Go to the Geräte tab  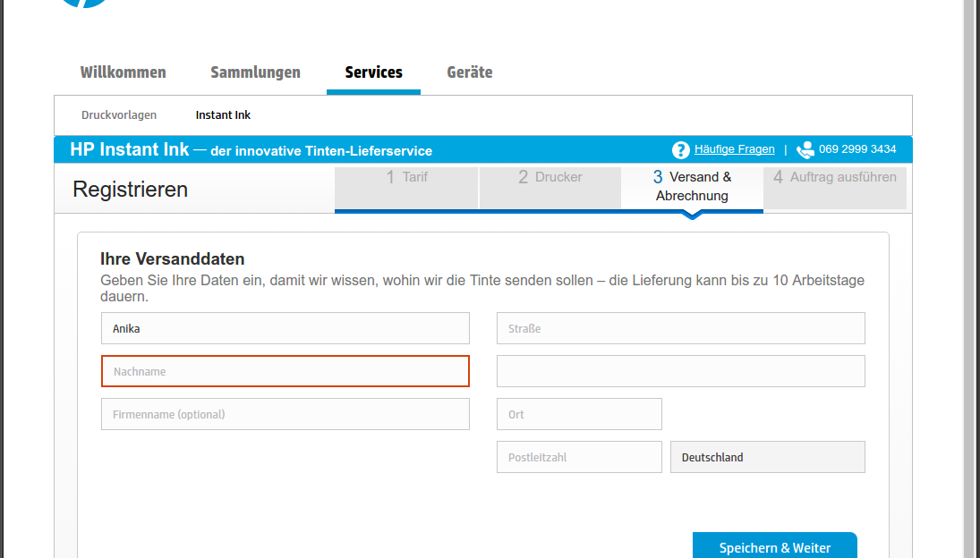point(469,72)
